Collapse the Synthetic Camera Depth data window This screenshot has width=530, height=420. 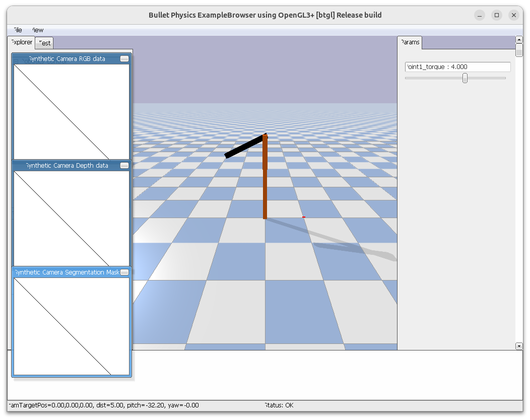[x=124, y=166]
